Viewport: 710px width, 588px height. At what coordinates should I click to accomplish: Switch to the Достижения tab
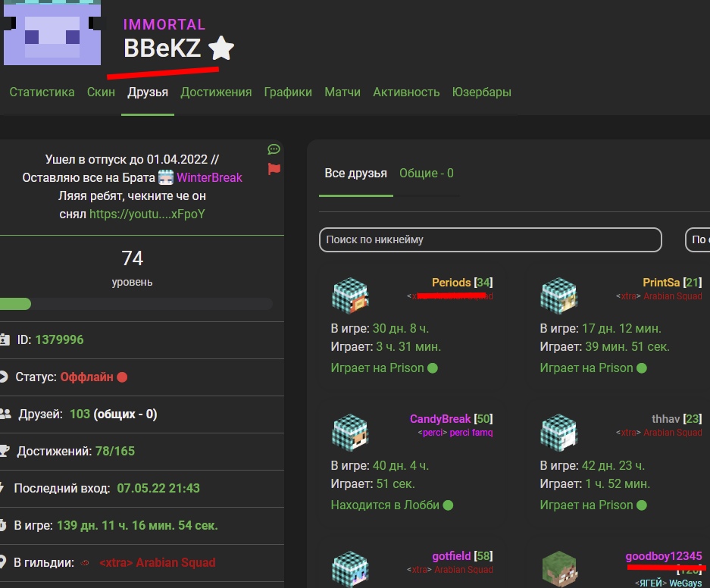point(216,92)
